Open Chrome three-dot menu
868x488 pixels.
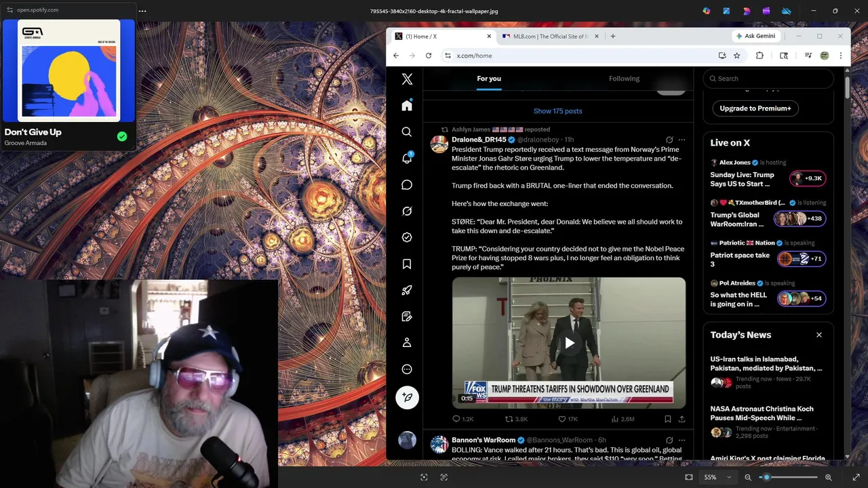(841, 56)
